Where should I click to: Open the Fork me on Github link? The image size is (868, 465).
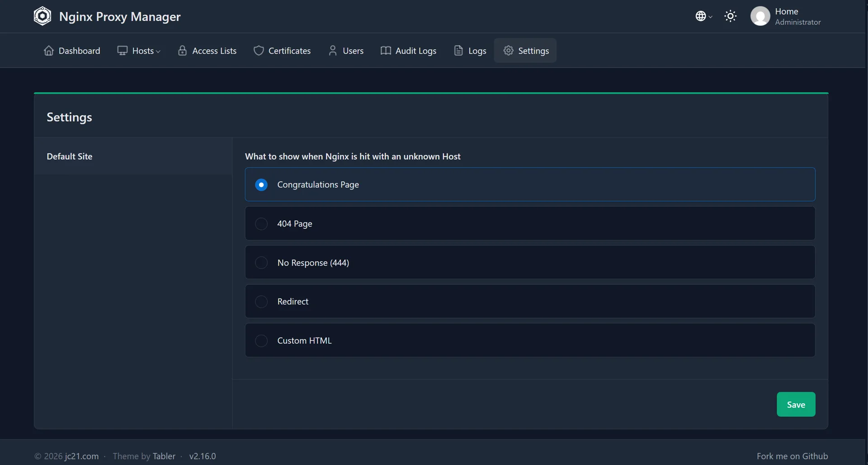tap(792, 456)
